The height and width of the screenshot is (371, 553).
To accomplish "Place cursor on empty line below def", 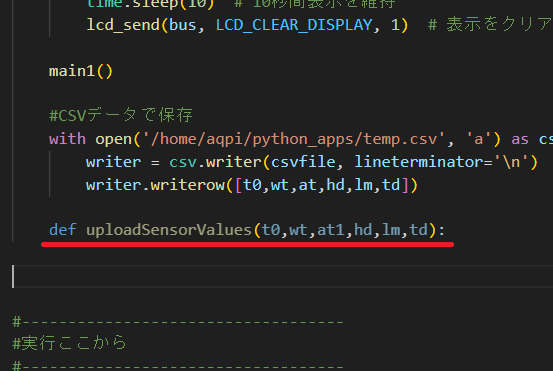I will 282,276.
